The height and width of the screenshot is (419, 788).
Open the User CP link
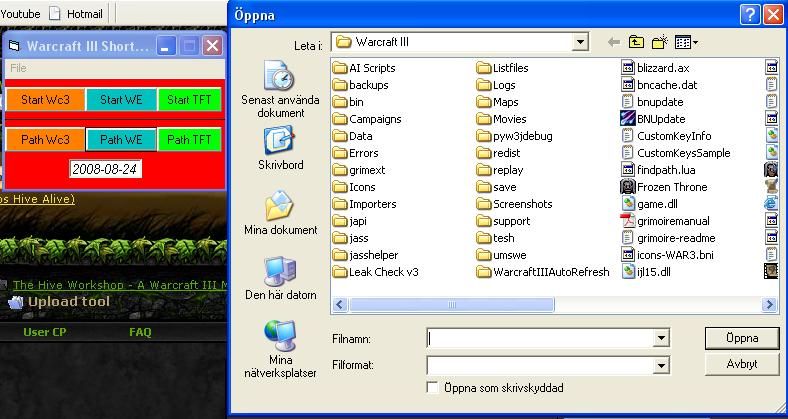pos(44,332)
